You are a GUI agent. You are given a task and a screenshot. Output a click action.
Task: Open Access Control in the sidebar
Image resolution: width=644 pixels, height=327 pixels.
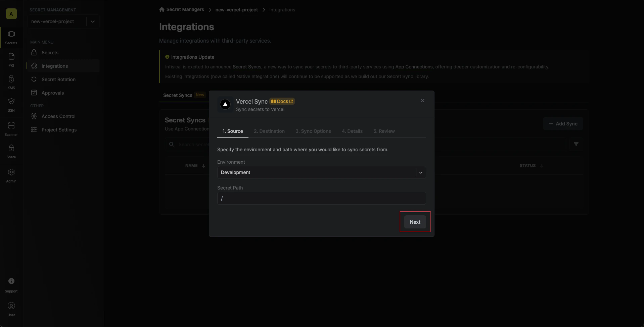click(x=63, y=116)
